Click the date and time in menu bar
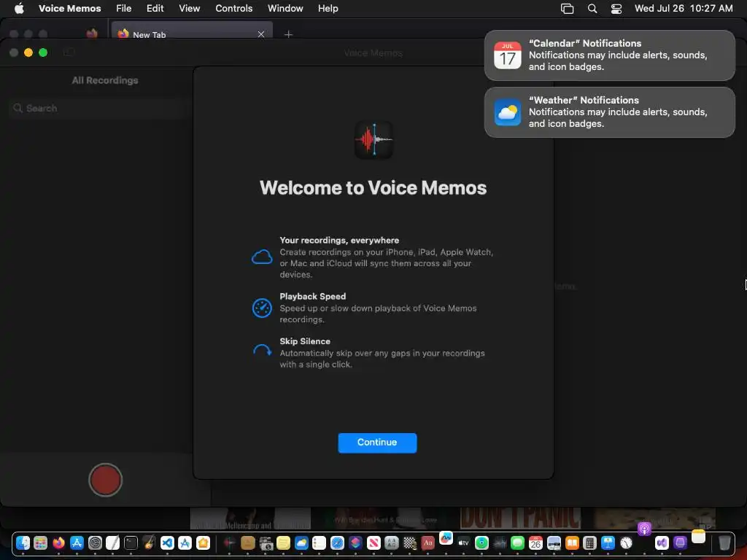The height and width of the screenshot is (560, 747). 684,8
